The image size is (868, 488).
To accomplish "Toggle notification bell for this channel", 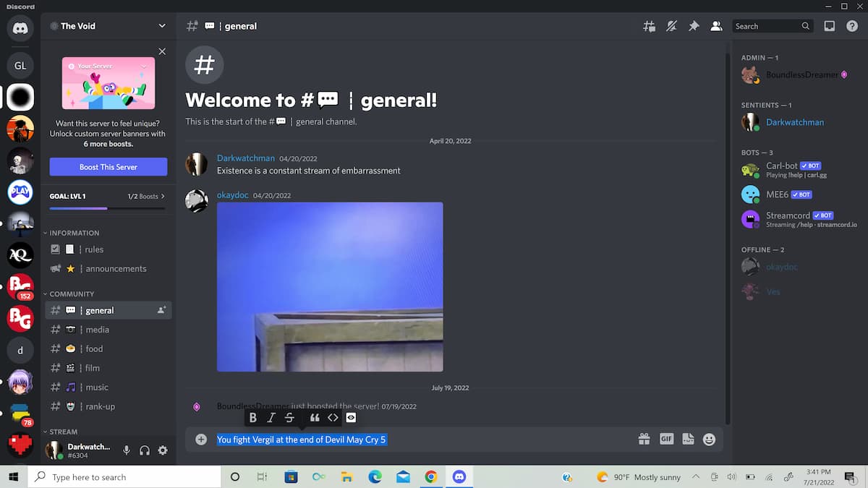I will 671,25.
